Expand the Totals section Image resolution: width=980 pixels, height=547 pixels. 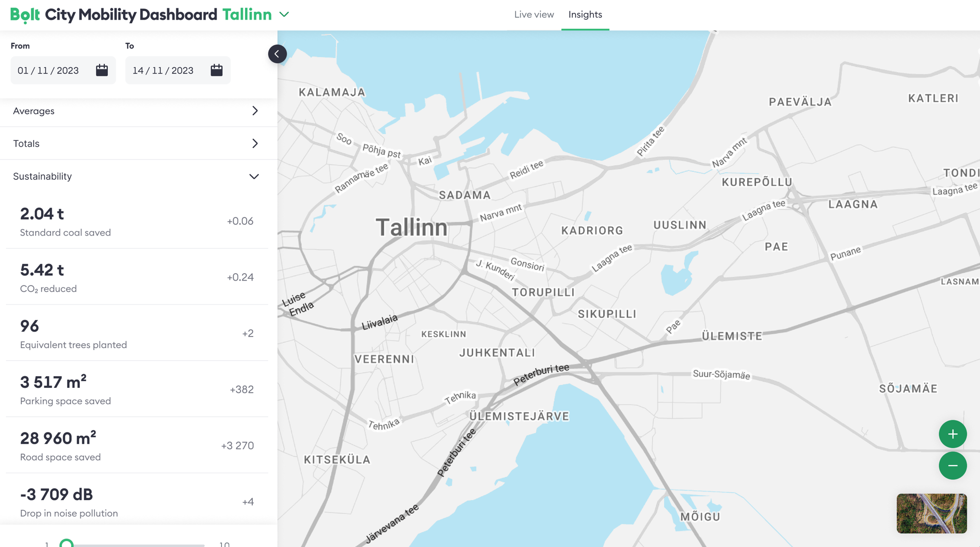coord(139,143)
